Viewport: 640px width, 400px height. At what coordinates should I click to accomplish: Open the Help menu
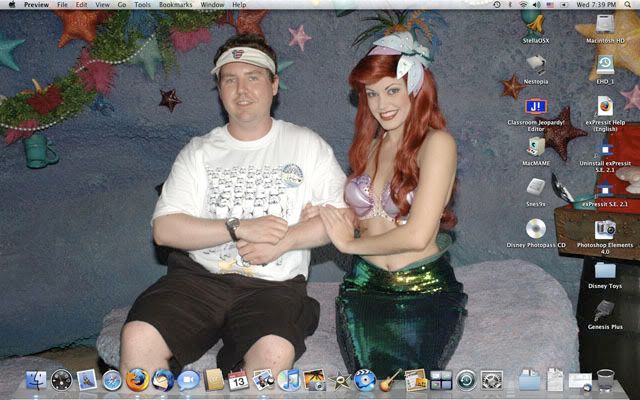click(x=239, y=5)
